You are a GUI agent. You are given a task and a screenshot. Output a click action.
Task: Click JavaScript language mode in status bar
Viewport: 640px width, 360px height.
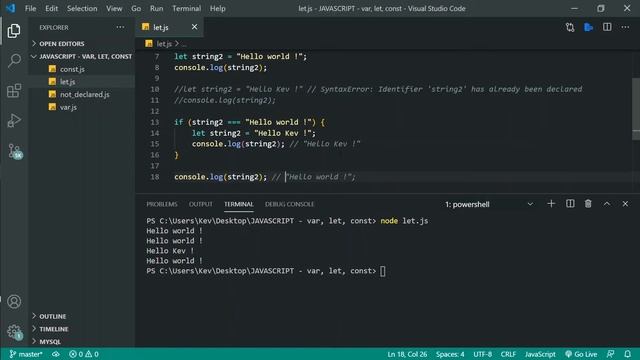(x=540, y=354)
